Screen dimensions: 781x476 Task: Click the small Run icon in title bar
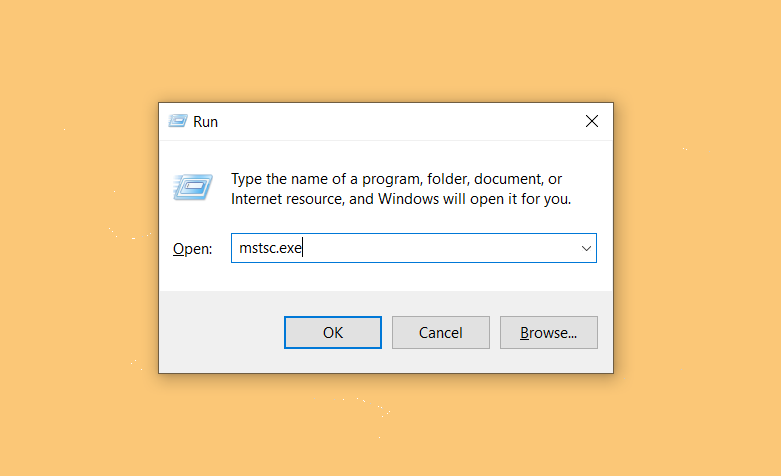pos(177,121)
